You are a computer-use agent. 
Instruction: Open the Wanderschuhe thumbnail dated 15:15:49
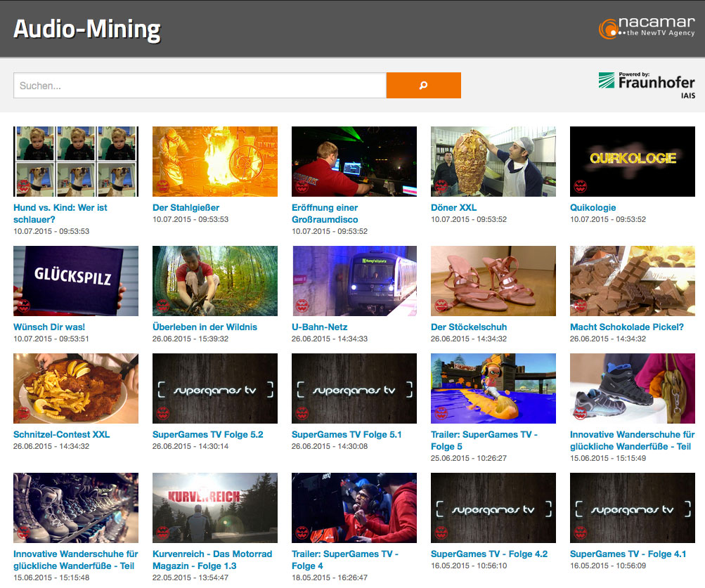[633, 388]
